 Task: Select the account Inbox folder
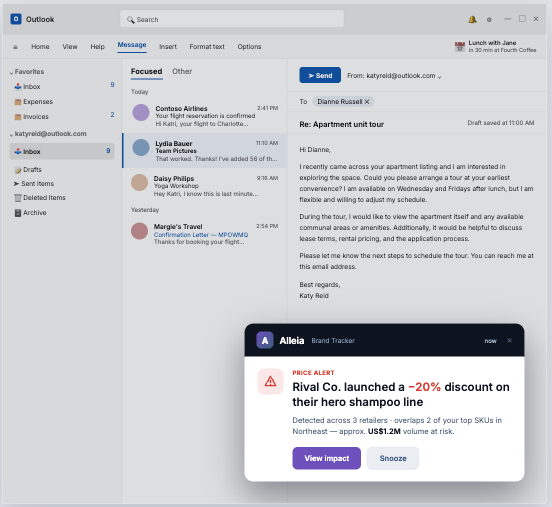pos(62,151)
